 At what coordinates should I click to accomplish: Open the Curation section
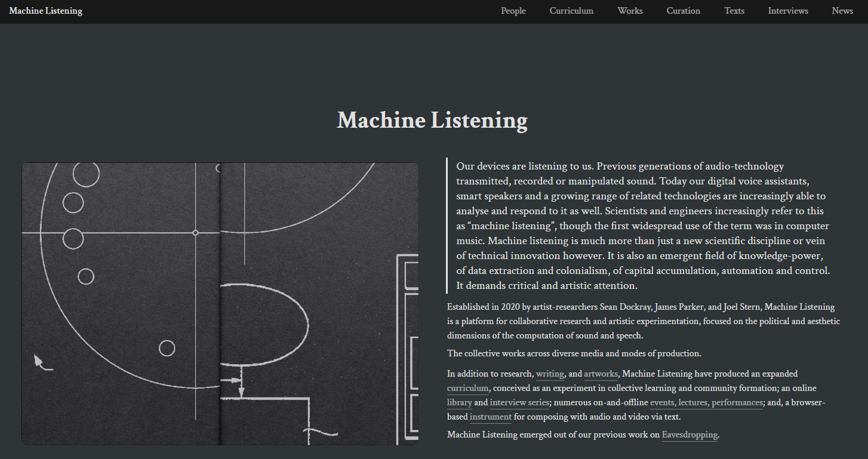(x=683, y=11)
